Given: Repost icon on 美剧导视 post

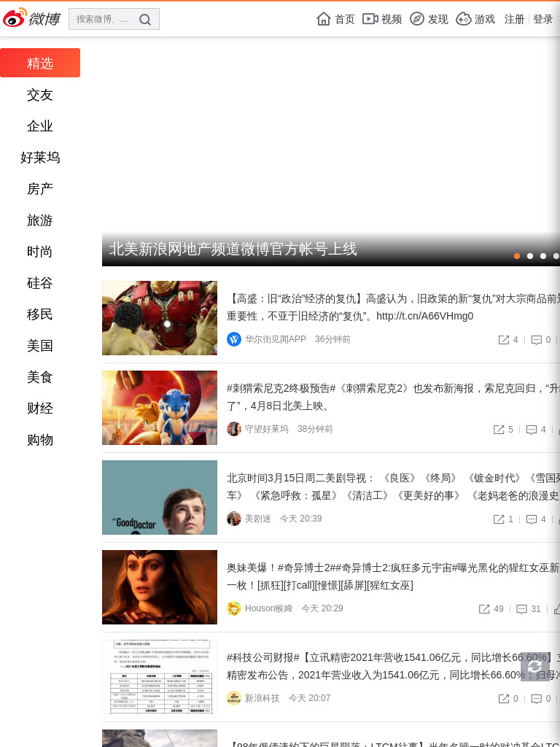Looking at the screenshot, I should (499, 519).
